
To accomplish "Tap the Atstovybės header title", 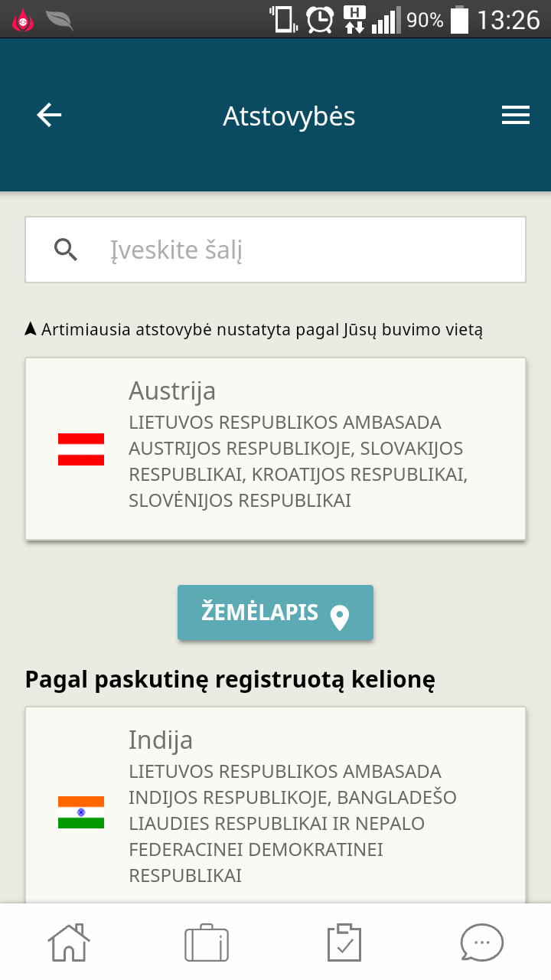I will (x=289, y=116).
